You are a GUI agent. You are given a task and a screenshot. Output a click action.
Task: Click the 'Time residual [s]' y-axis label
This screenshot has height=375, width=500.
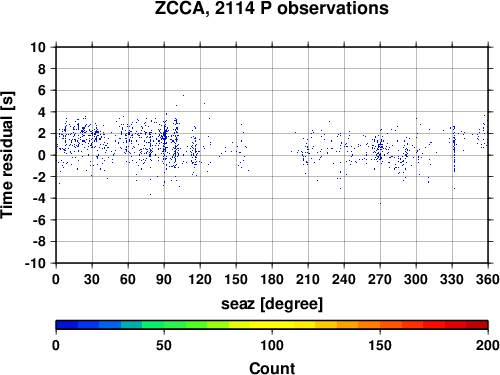click(x=8, y=155)
